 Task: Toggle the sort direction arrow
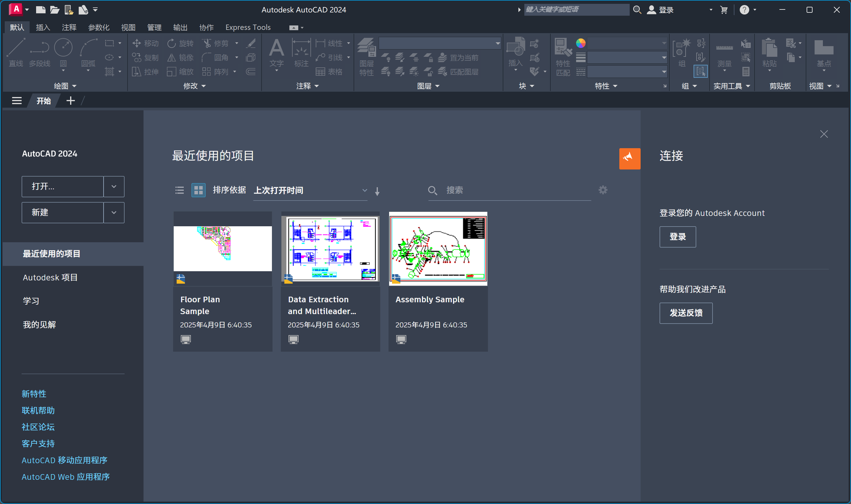377,190
